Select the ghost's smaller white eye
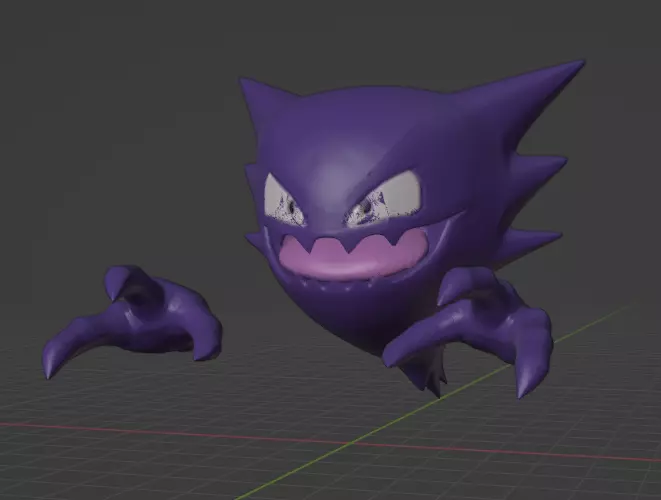Image resolution: width=661 pixels, height=500 pixels. [x=283, y=201]
